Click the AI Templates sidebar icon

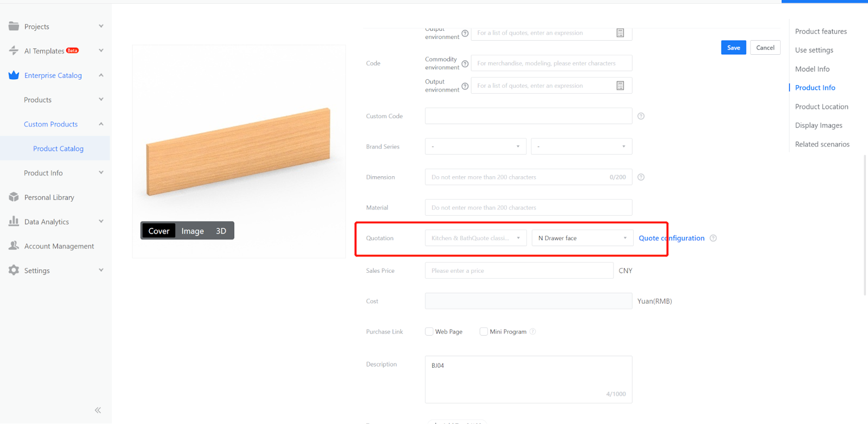coord(14,50)
